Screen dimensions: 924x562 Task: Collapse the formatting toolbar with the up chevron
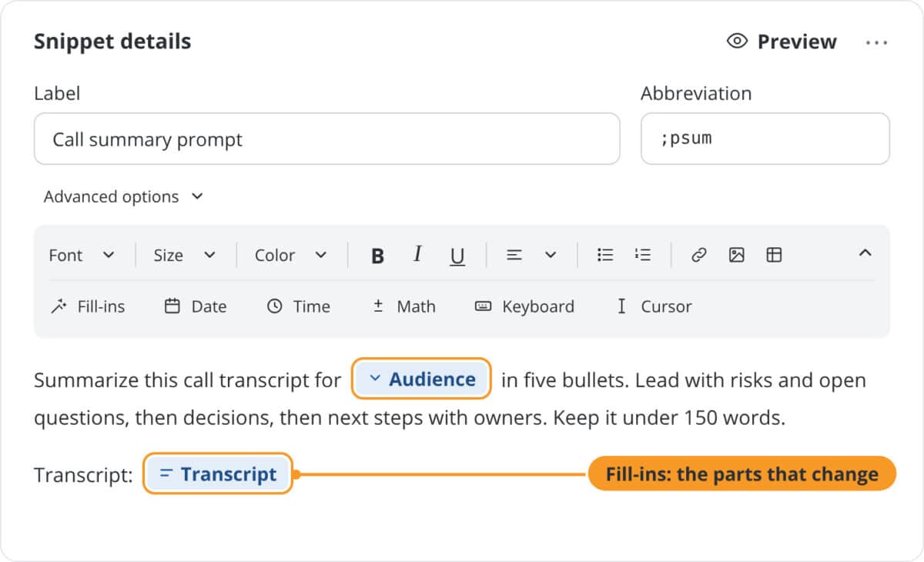[865, 253]
